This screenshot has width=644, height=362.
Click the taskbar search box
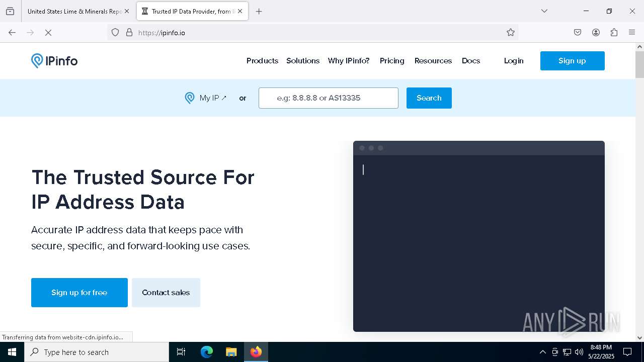pos(97,352)
